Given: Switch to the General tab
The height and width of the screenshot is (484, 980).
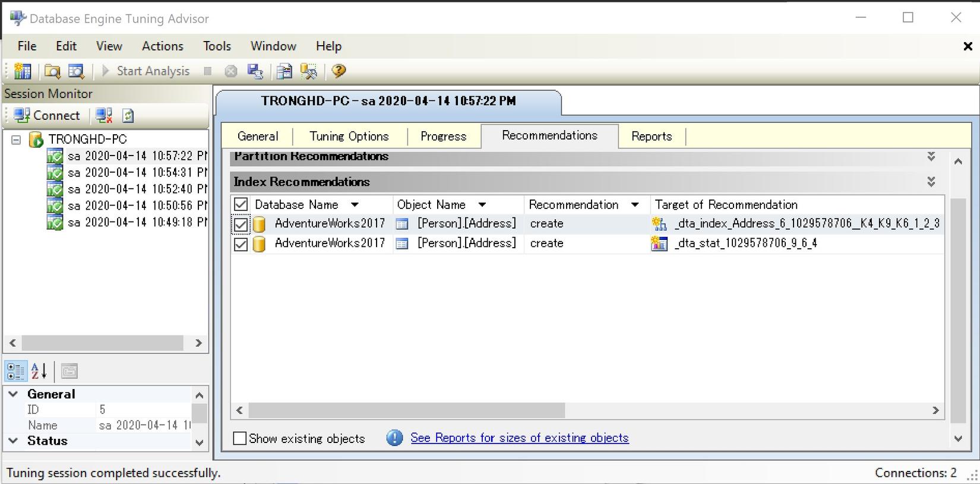Looking at the screenshot, I should coord(258,137).
